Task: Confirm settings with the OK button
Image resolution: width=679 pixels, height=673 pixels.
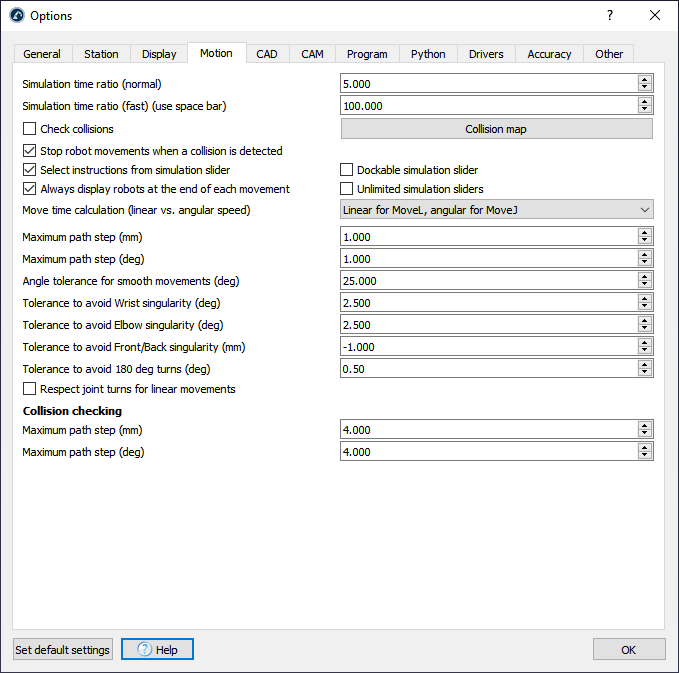Action: point(628,649)
